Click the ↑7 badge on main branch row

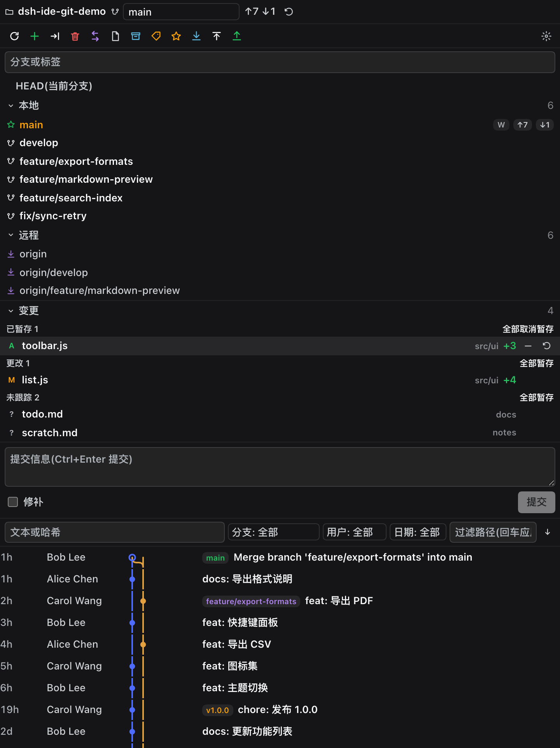(x=523, y=125)
